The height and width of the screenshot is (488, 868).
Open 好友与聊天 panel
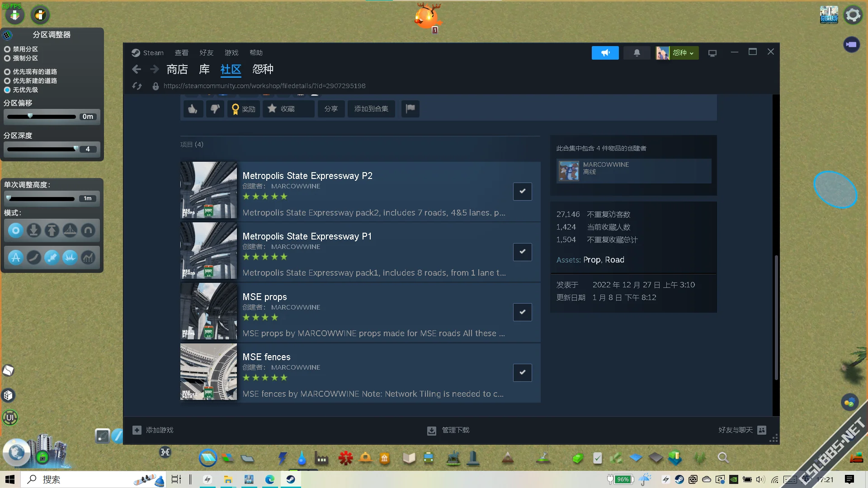point(742,430)
